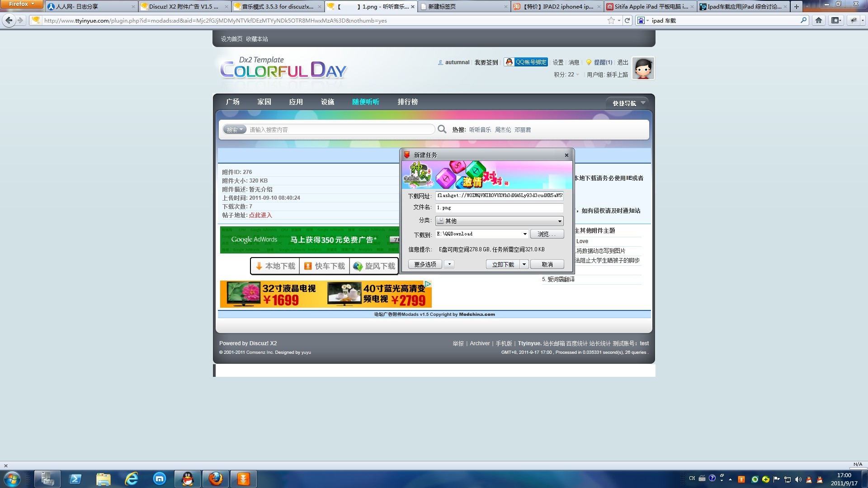The image size is (868, 488).
Task: Open the 随便听听 navigation item
Action: 365,102
